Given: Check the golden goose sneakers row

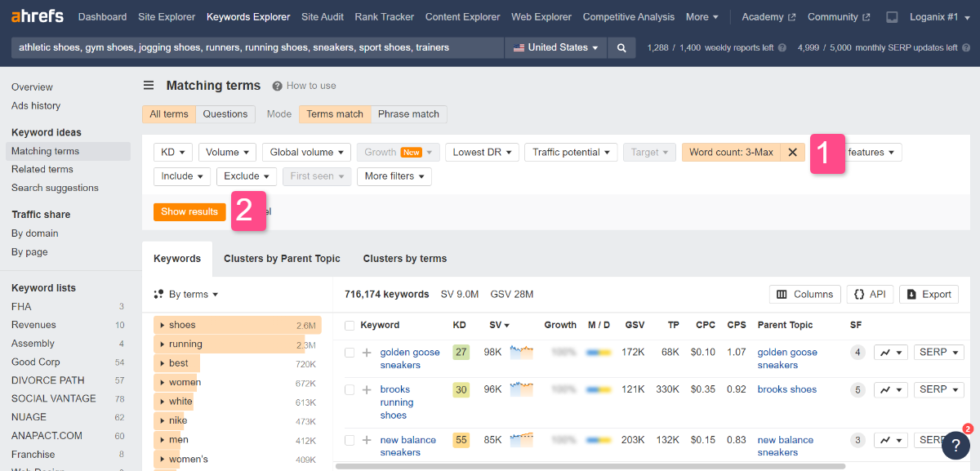Looking at the screenshot, I should tap(350, 353).
